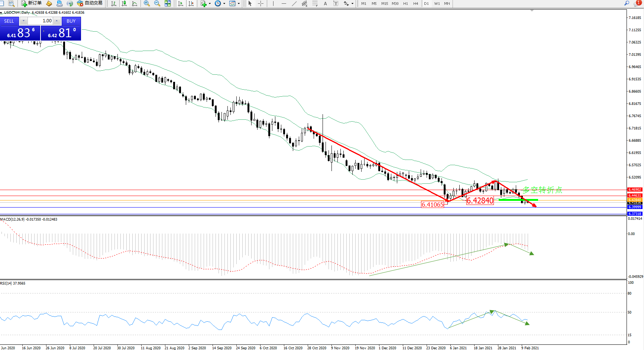Select the Fibonacci retracement tool

click(x=315, y=3)
